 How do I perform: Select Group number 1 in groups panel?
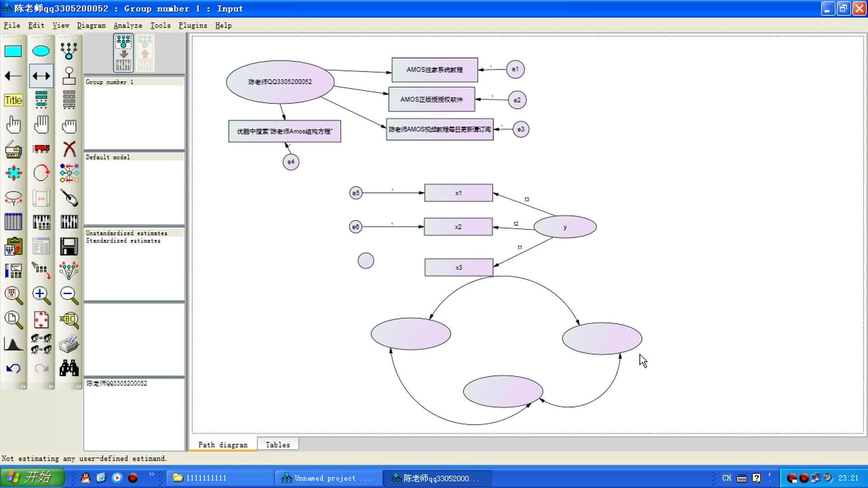coord(109,82)
